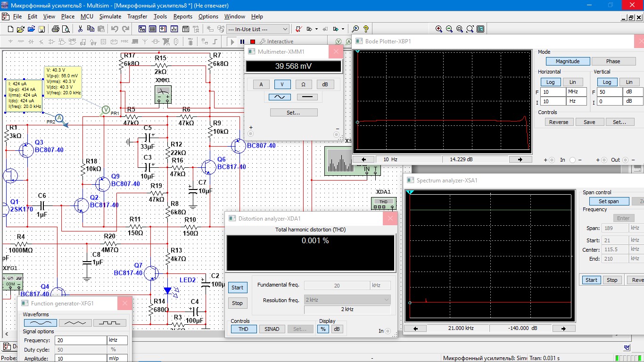This screenshot has height=362, width=644.
Task: Open the Grapher toolbar icon
Action: 174,29
